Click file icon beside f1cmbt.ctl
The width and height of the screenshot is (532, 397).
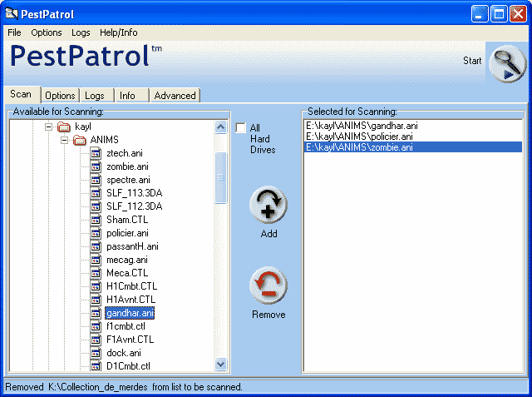coord(96,326)
